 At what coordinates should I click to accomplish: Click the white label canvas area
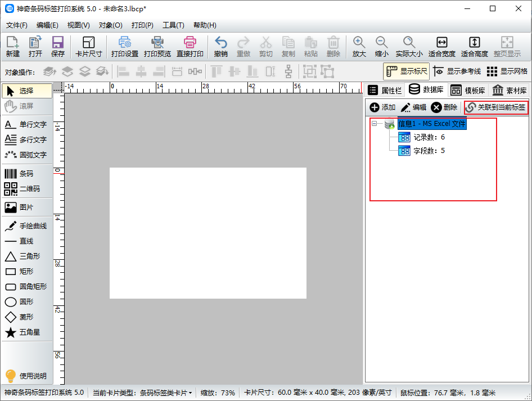tap(208, 233)
